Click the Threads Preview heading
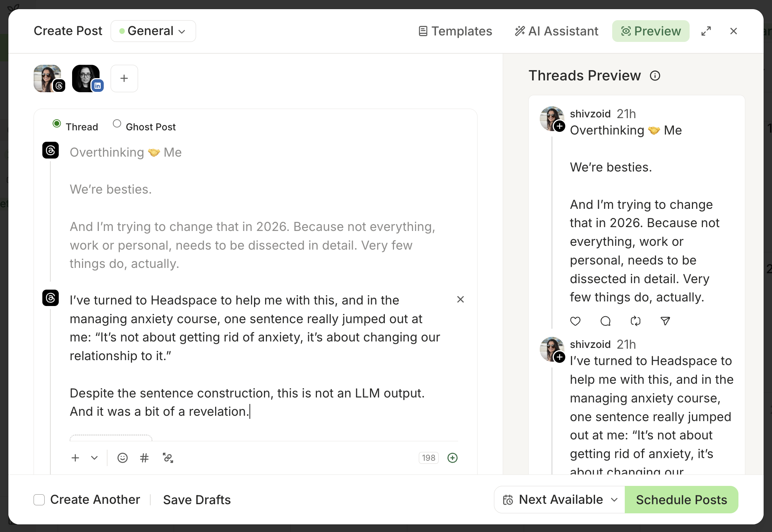 (x=585, y=76)
